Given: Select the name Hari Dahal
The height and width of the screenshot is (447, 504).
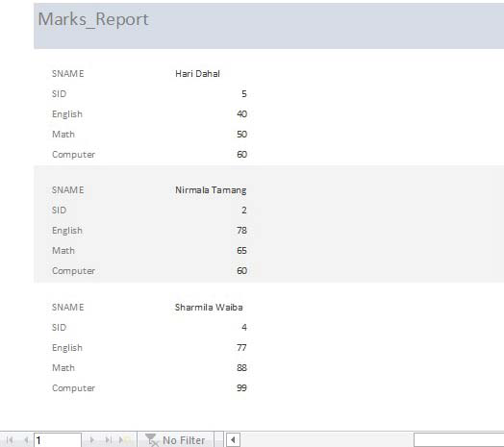Looking at the screenshot, I should tap(197, 74).
